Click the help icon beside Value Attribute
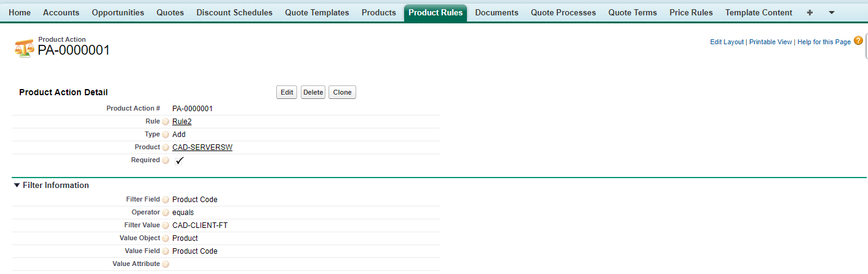The width and height of the screenshot is (868, 274). pyautogui.click(x=165, y=264)
